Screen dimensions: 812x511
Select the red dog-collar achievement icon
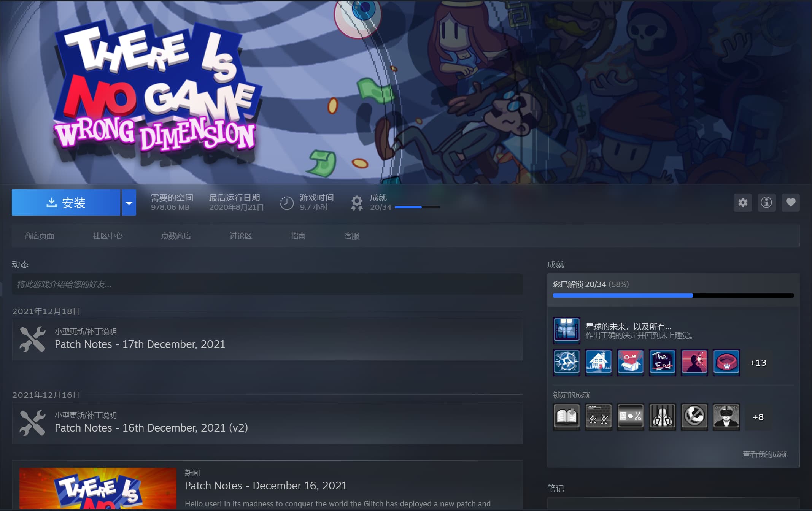pyautogui.click(x=726, y=363)
